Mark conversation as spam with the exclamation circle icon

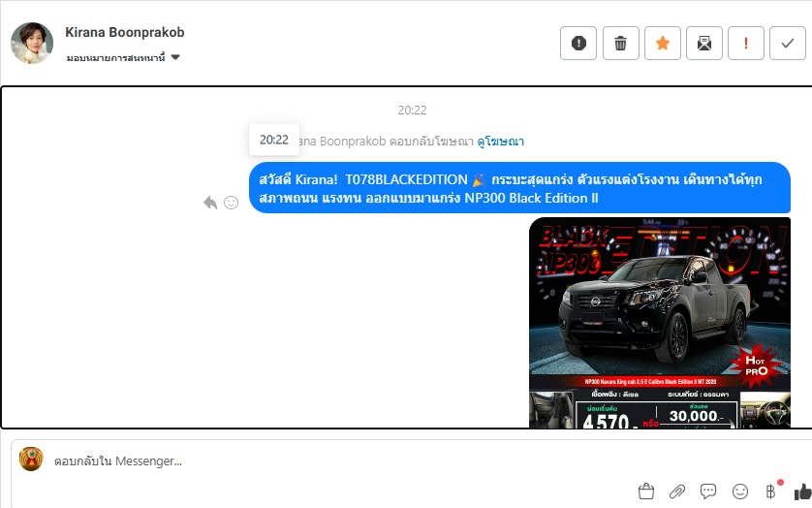click(578, 43)
